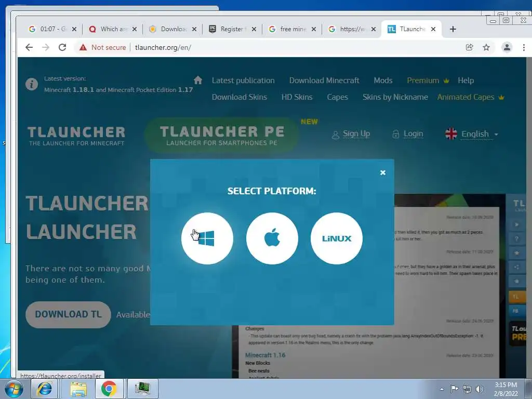Bookmark this page with star icon
The width and height of the screenshot is (532, 399).
pyautogui.click(x=486, y=47)
